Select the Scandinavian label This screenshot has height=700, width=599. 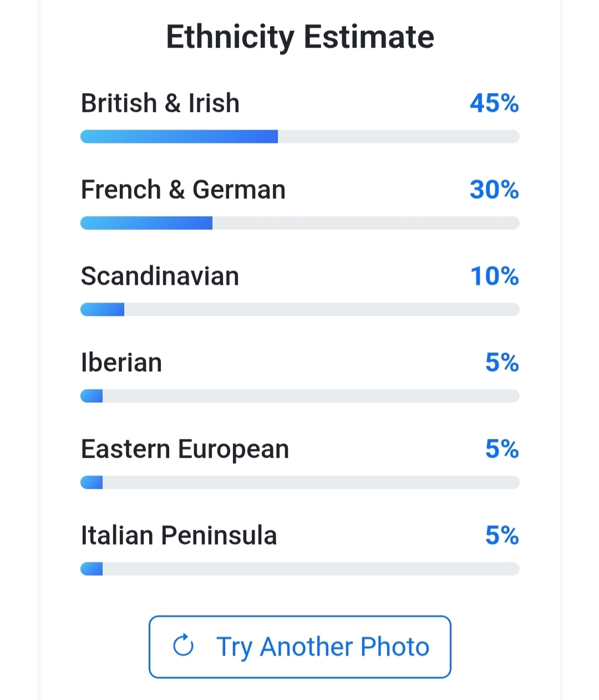coord(160,276)
